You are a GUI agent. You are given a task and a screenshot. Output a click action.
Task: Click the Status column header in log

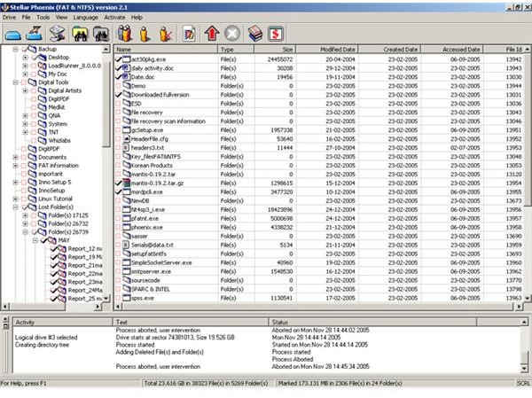point(372,322)
